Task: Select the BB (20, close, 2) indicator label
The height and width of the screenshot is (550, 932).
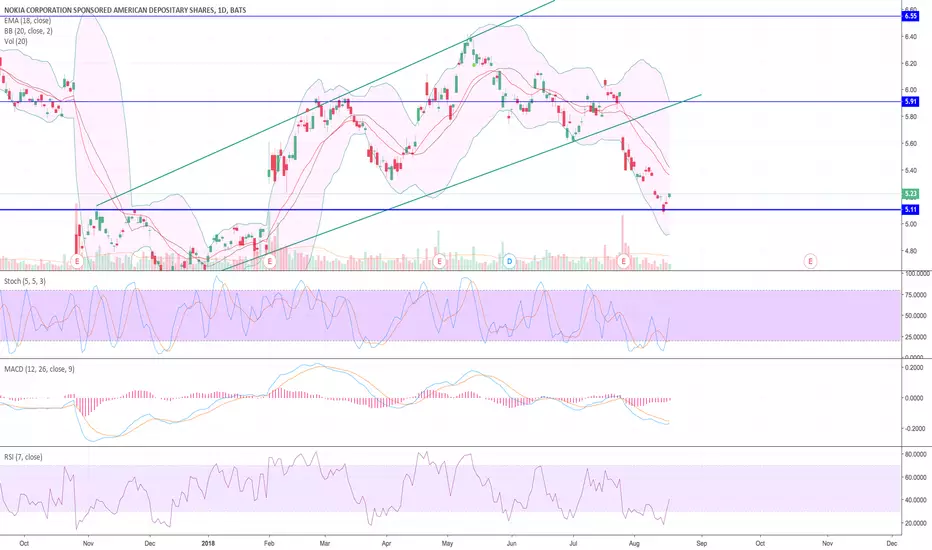Action: click(29, 31)
